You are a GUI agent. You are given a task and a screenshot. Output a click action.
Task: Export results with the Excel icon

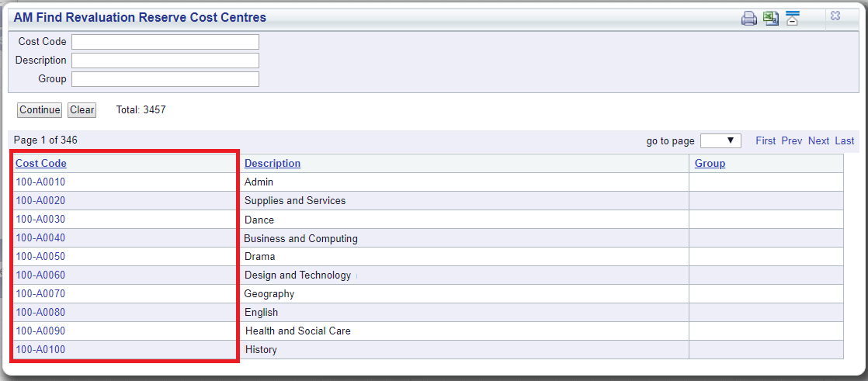tap(771, 18)
